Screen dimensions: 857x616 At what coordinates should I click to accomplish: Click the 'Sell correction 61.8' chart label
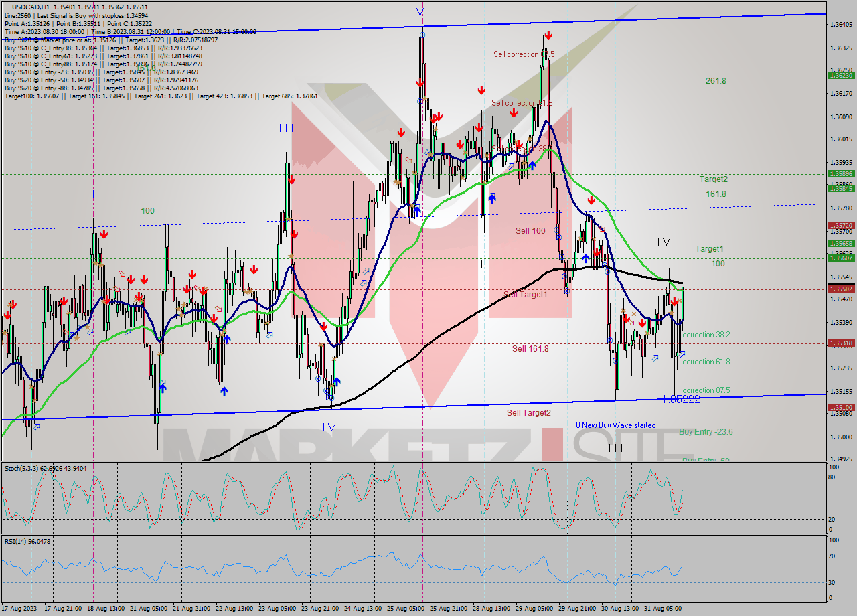pos(522,103)
